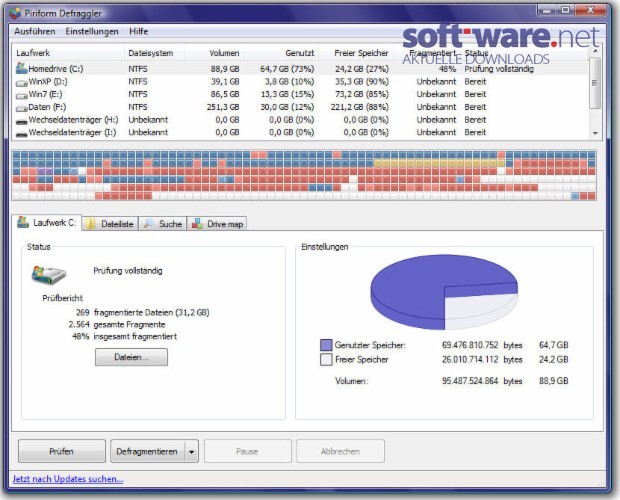
Task: Open the Hilfe menu
Action: point(138,31)
